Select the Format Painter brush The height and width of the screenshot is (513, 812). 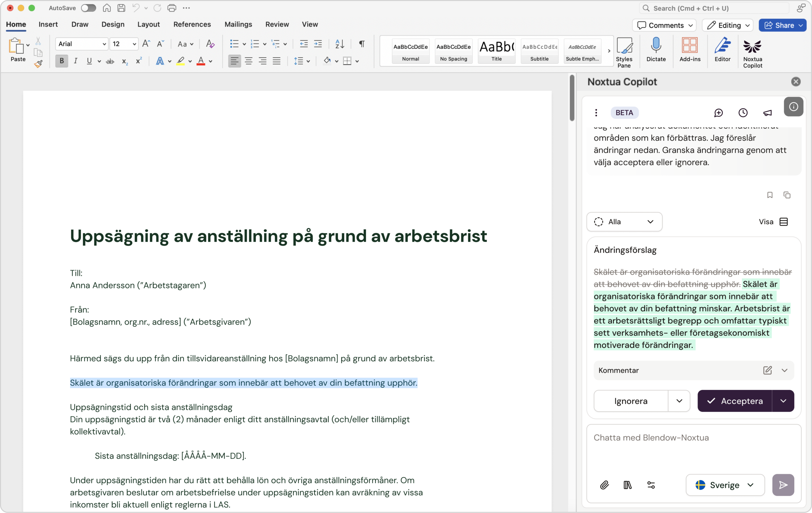pos(38,64)
